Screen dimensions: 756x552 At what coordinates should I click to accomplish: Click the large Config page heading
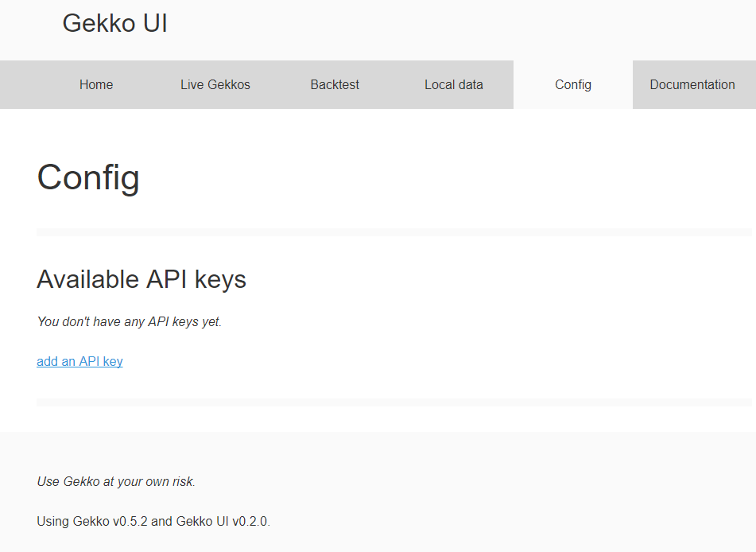[x=88, y=177]
